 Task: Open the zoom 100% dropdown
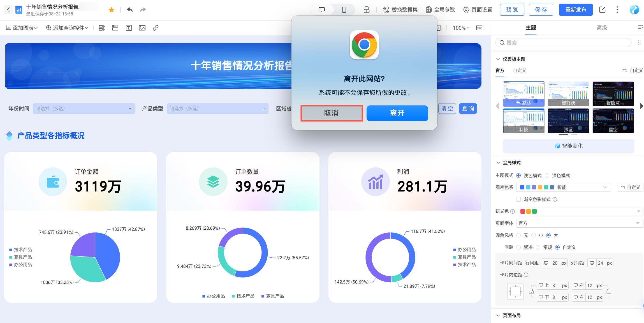(461, 28)
